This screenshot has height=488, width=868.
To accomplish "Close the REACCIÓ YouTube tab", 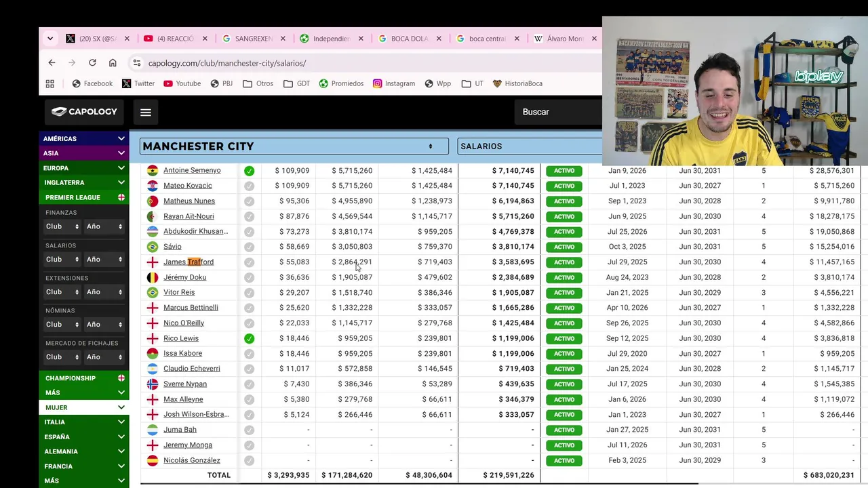I will pos(205,39).
